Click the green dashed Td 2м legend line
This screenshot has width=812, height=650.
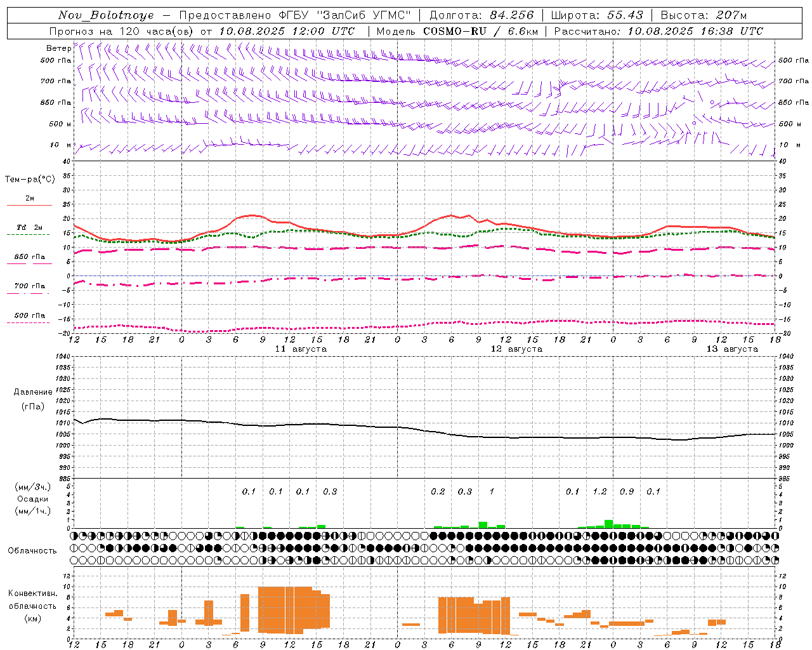[29, 234]
